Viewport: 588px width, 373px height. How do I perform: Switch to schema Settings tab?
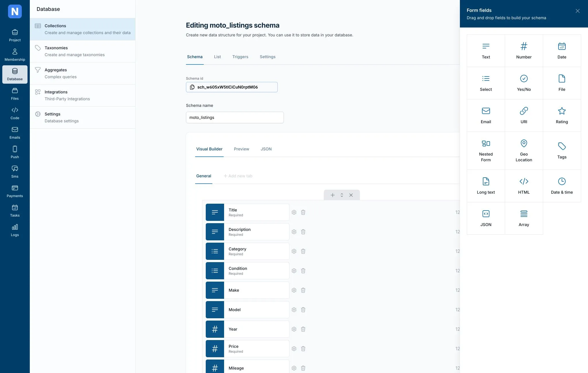268,57
